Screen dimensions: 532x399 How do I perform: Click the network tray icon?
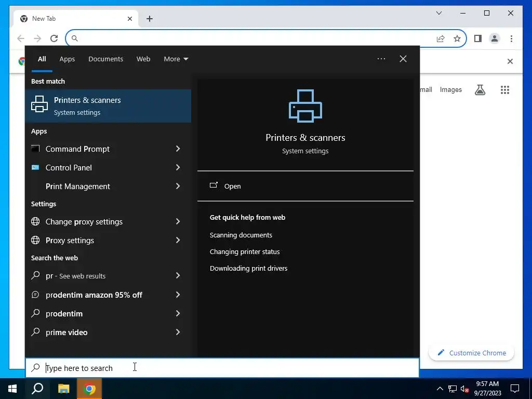(x=453, y=389)
